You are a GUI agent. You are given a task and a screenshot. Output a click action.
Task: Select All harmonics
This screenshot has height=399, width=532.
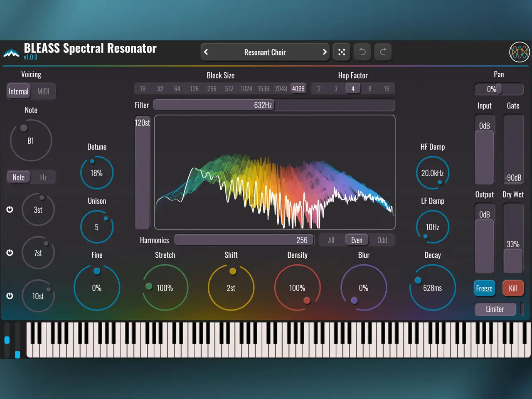331,240
